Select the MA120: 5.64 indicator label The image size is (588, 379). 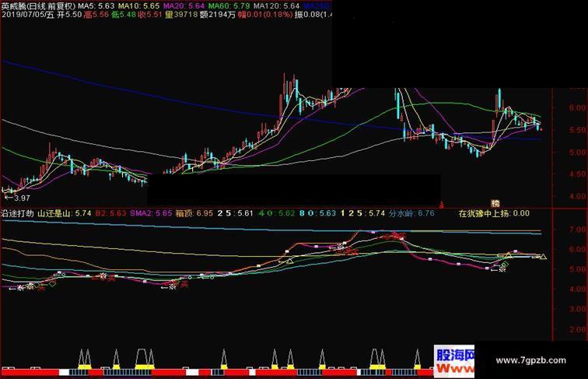(276, 6)
